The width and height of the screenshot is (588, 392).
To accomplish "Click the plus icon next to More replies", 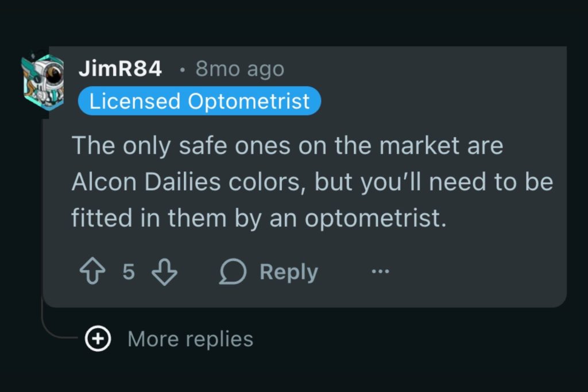I will (x=98, y=339).
